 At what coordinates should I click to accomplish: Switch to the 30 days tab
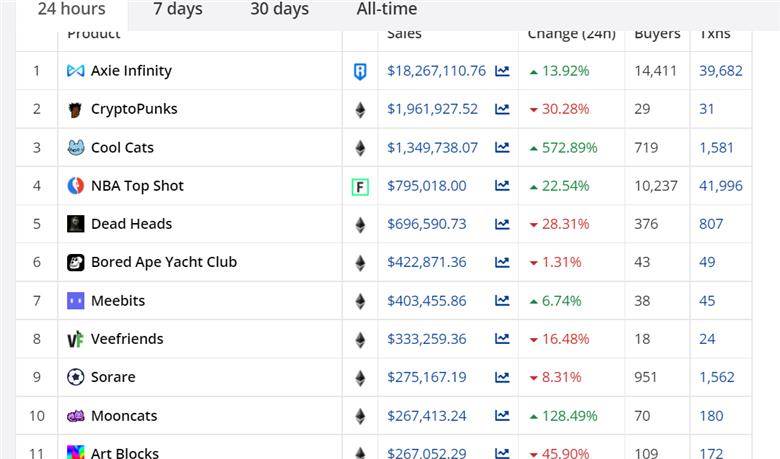pyautogui.click(x=280, y=9)
